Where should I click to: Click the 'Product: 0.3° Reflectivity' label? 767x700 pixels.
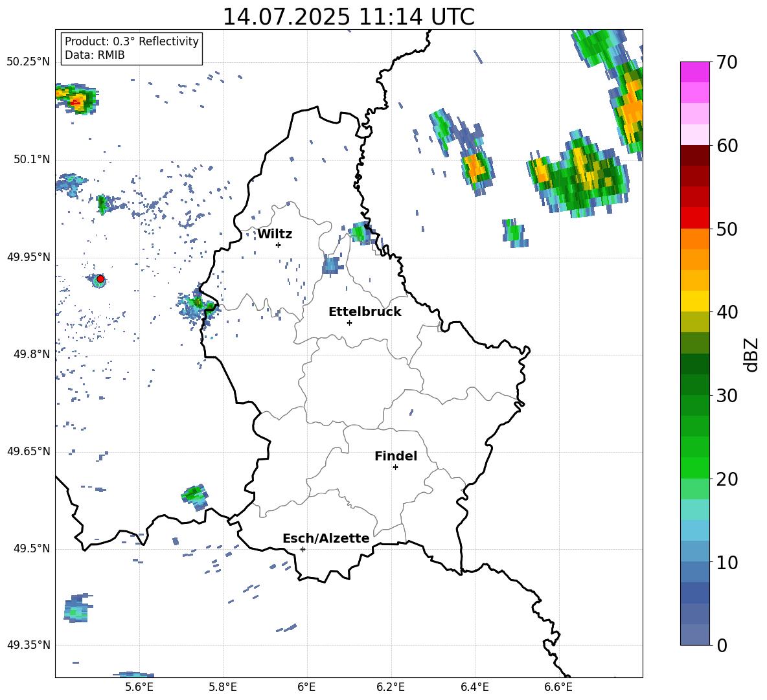pyautogui.click(x=132, y=41)
